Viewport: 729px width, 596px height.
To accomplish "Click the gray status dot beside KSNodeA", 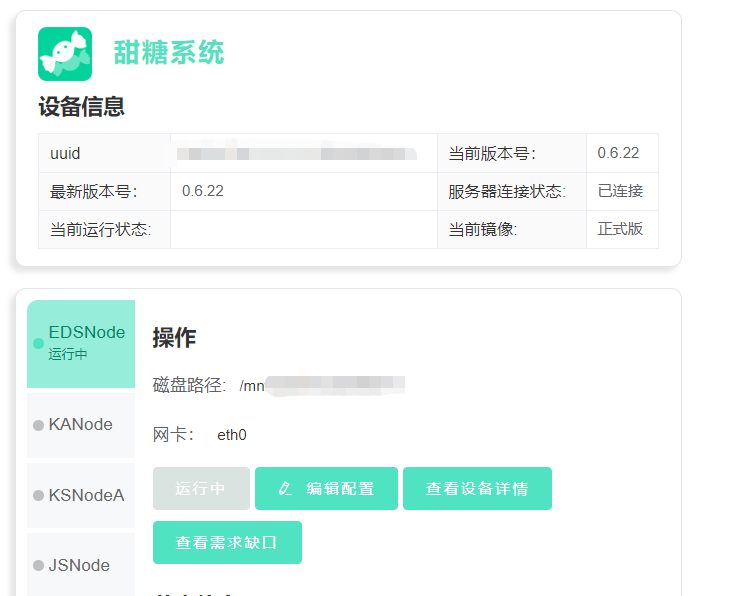I will [x=39, y=495].
